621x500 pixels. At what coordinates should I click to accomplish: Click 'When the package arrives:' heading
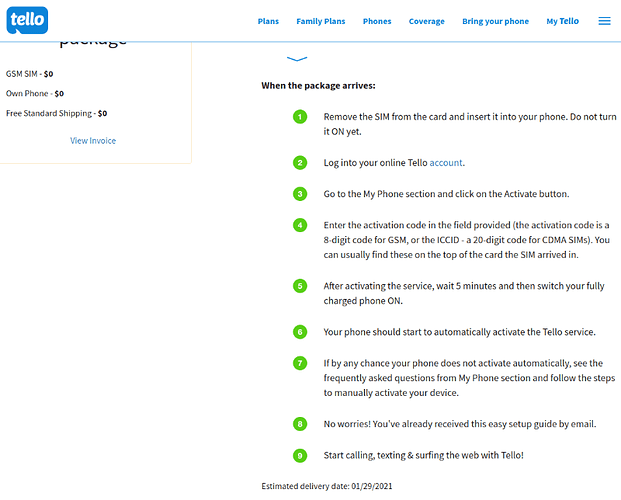point(318,86)
